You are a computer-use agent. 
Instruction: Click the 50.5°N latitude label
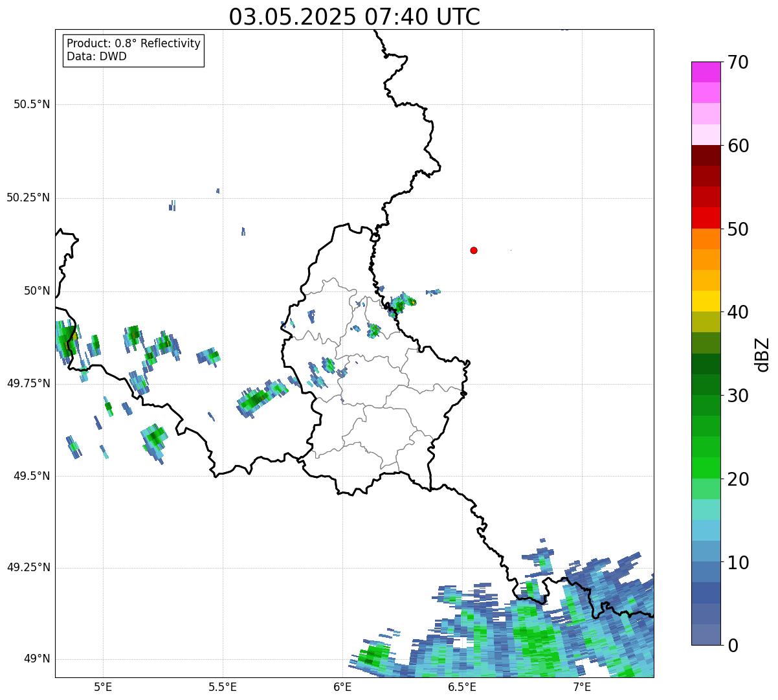32,104
